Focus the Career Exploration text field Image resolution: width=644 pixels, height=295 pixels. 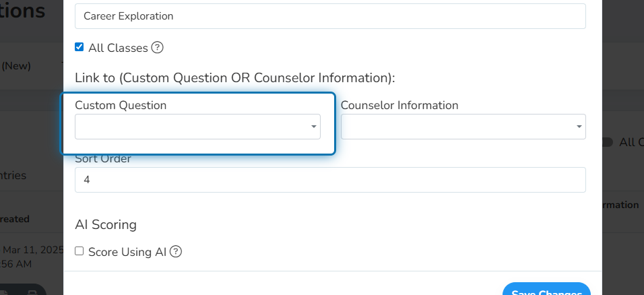(330, 16)
